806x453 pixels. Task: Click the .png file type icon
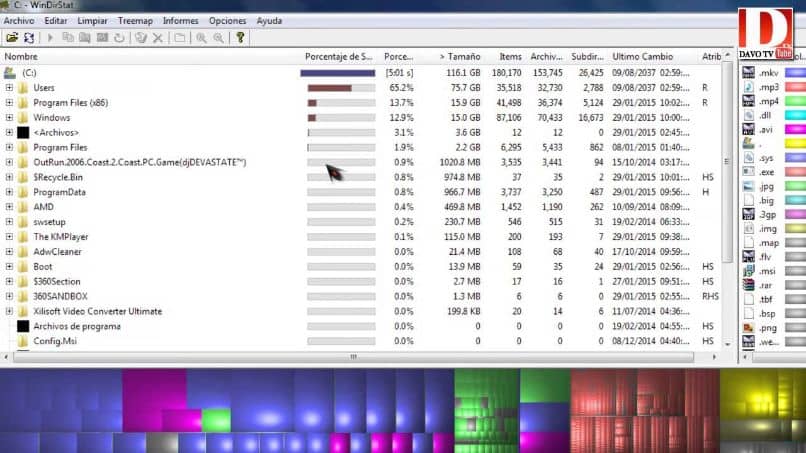tap(748, 328)
